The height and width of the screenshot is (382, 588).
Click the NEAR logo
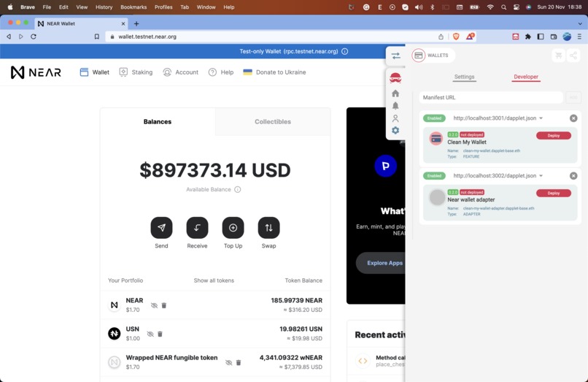(36, 72)
